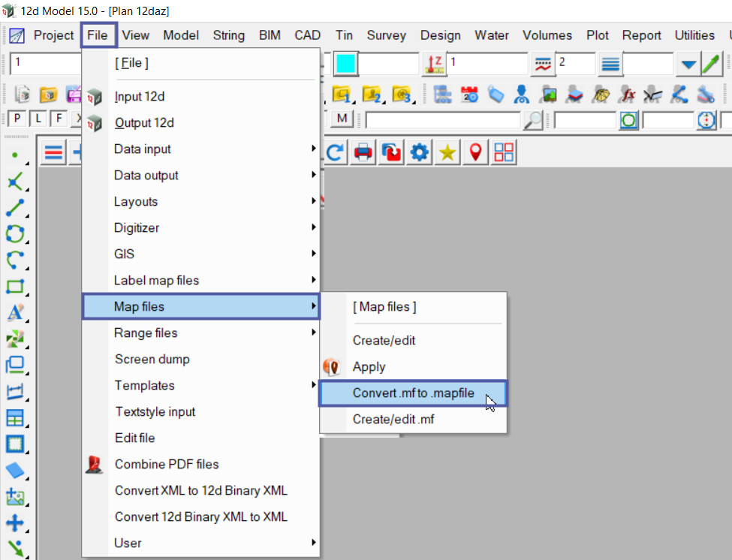732x560 pixels.
Task: Open the String menu
Action: [228, 35]
